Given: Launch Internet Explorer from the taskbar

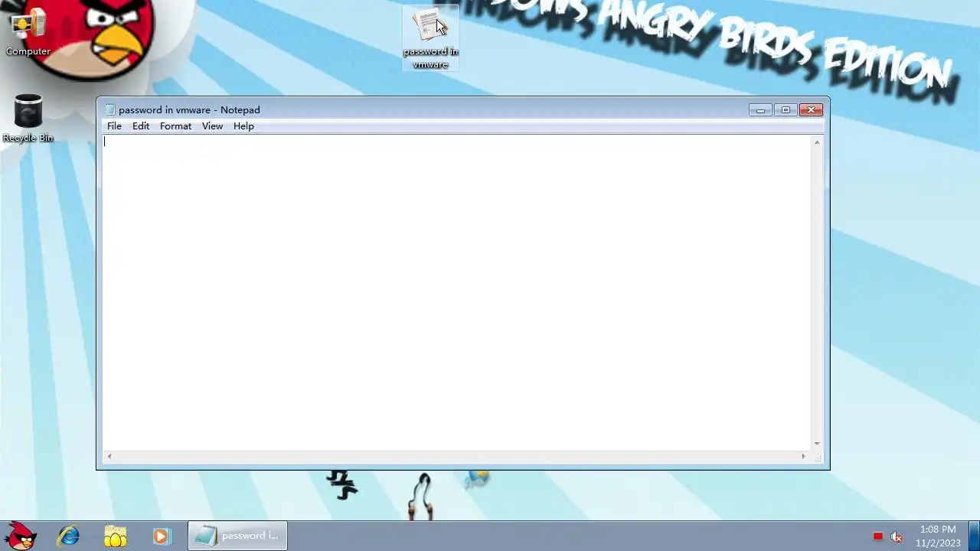Looking at the screenshot, I should [x=68, y=536].
